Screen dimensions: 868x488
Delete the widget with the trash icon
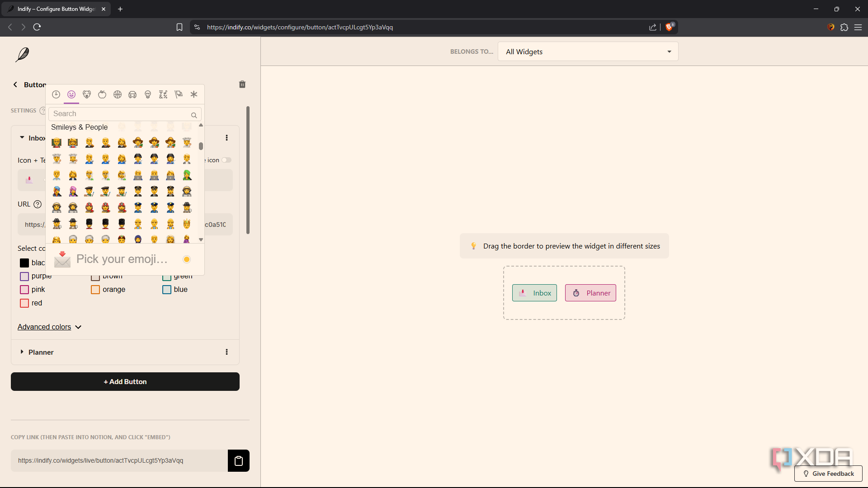242,84
